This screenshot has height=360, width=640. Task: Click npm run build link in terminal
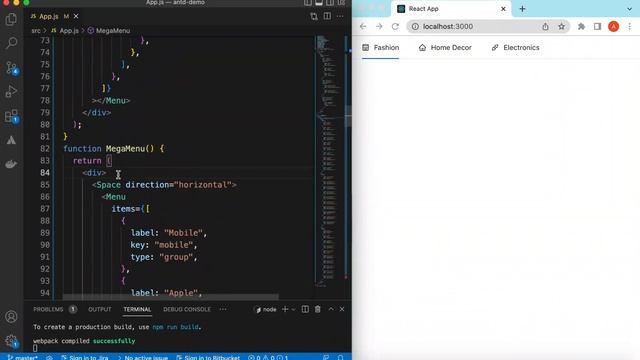coord(176,327)
